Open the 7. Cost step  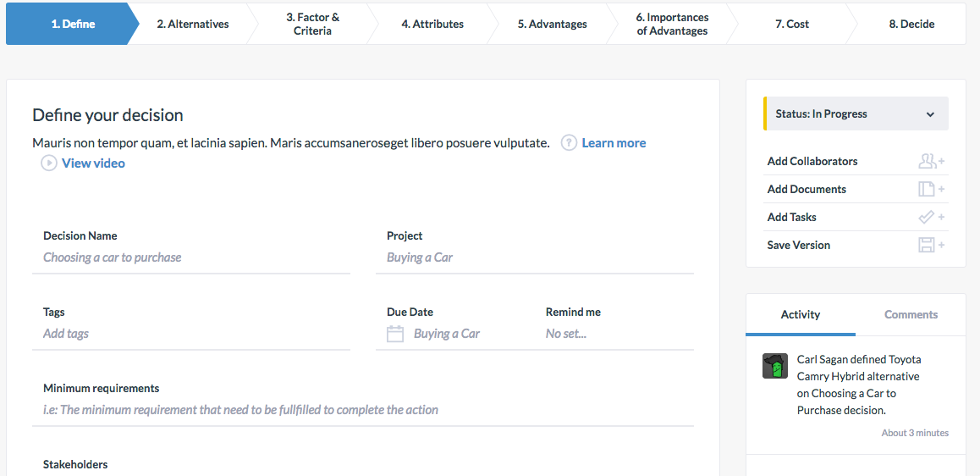coord(792,24)
